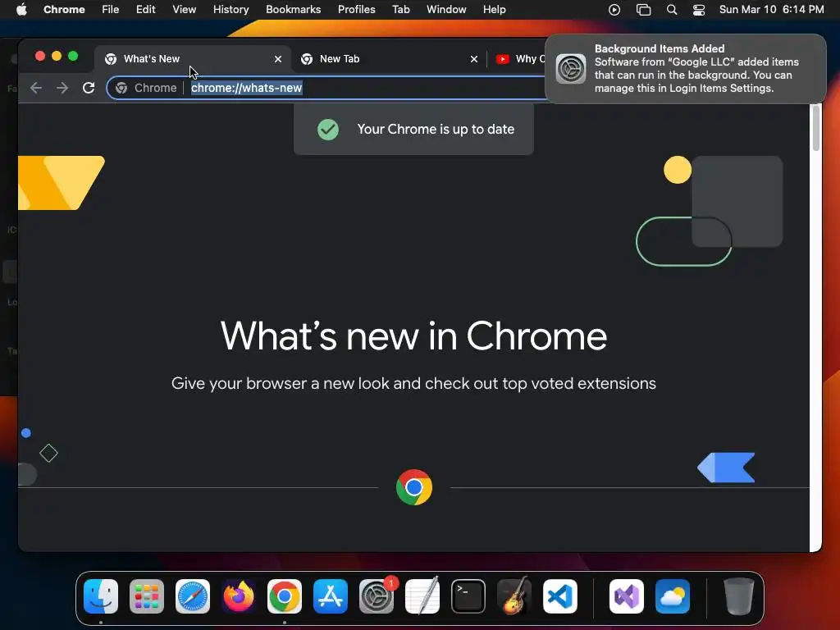
Task: Open Control Center in menu bar
Action: [699, 10]
